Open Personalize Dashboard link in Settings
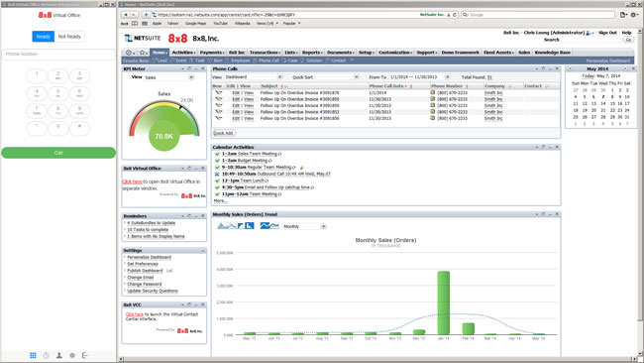The width and height of the screenshot is (644, 363). (x=149, y=257)
